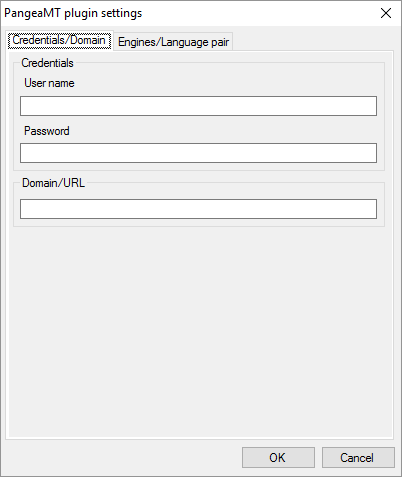Click the Cancel button

pyautogui.click(x=358, y=458)
